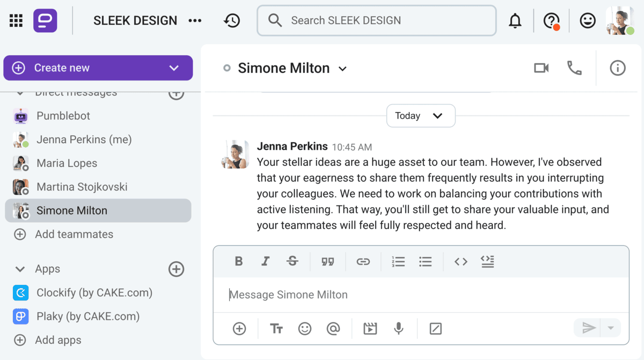Open Clockify app in sidebar
The image size is (644, 360).
[94, 293]
